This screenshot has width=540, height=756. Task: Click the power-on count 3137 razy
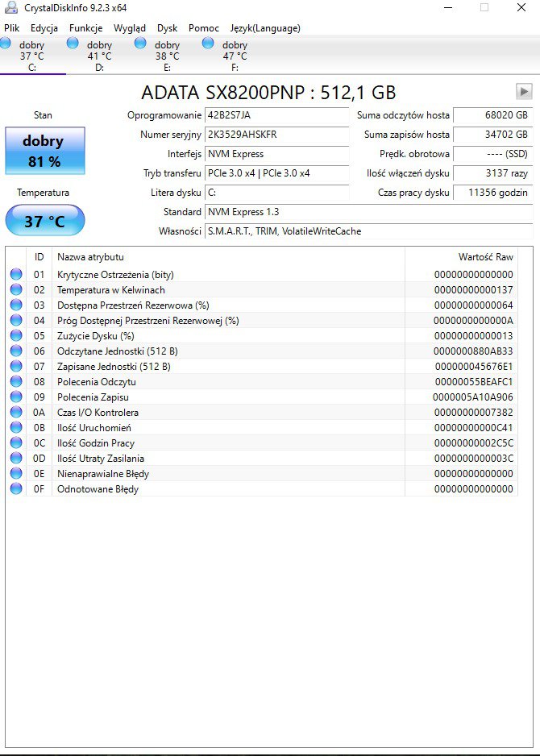tap(493, 173)
